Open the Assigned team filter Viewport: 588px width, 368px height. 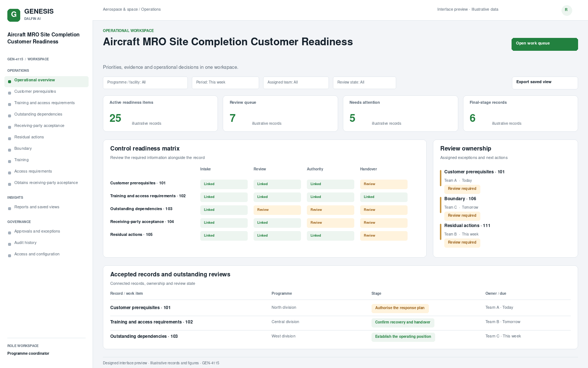(x=296, y=83)
